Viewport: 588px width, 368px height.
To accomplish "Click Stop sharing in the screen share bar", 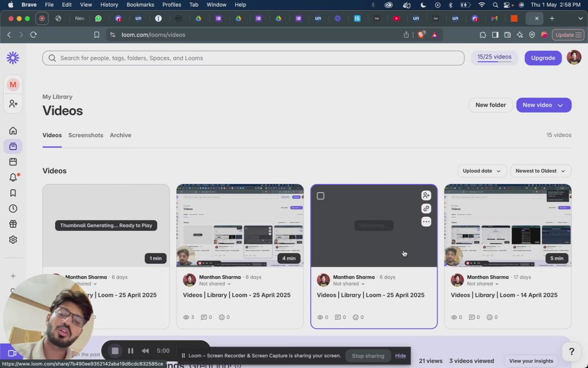I will point(368,356).
